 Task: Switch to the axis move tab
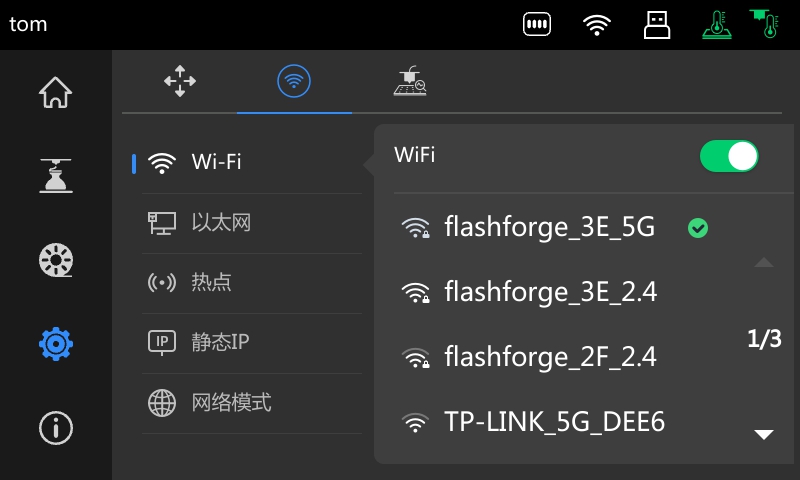(x=180, y=81)
